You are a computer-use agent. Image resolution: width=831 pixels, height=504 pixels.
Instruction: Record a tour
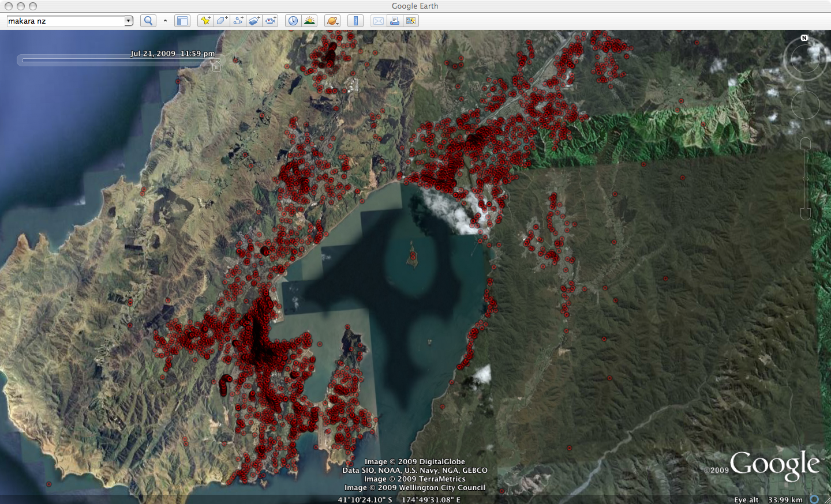(x=270, y=21)
